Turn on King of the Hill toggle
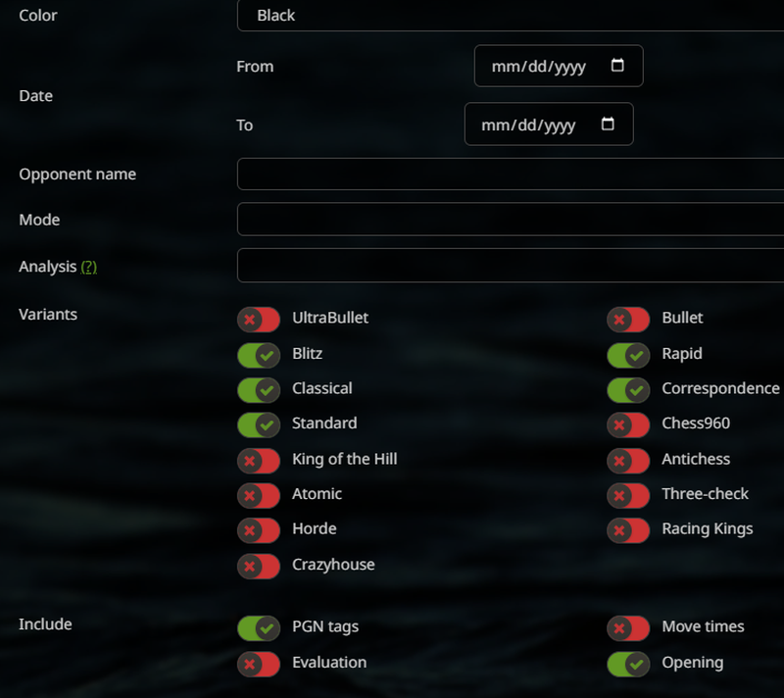This screenshot has height=698, width=784. [x=259, y=460]
